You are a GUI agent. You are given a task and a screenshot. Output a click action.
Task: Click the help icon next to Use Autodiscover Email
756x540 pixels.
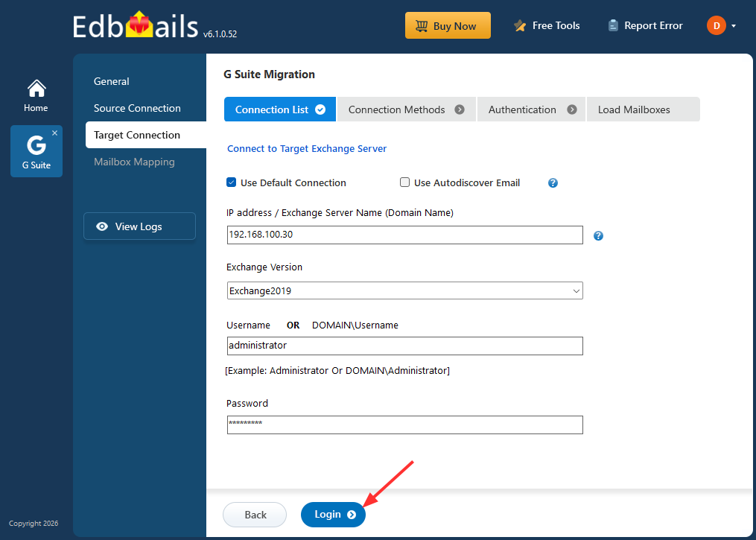pos(553,182)
